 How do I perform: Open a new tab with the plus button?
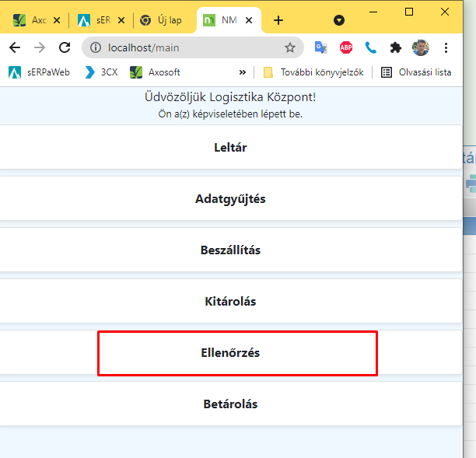(278, 20)
